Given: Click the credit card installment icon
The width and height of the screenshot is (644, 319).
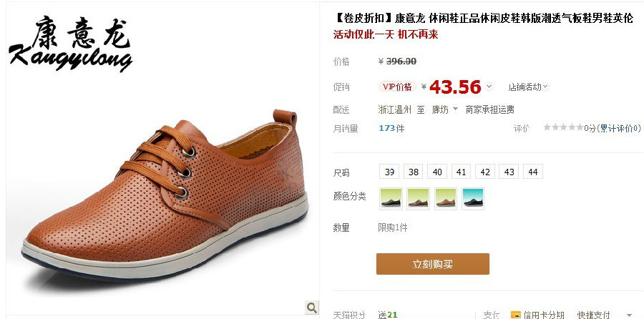Looking at the screenshot, I should click(515, 315).
